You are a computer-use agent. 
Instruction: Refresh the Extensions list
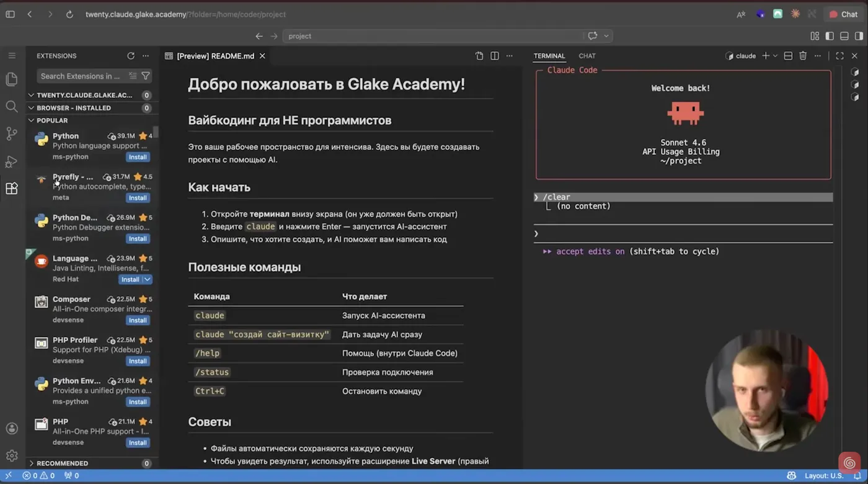click(131, 56)
